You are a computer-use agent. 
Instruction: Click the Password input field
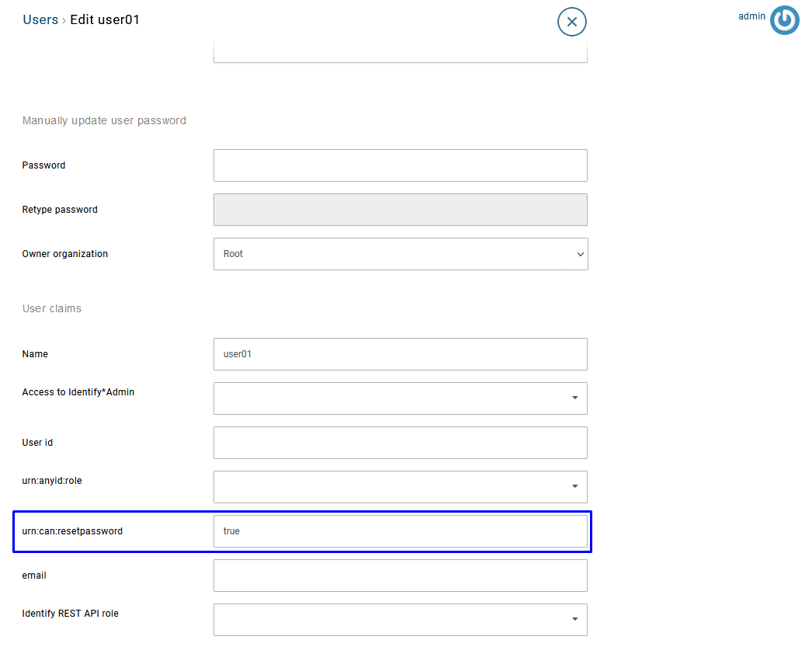point(400,165)
